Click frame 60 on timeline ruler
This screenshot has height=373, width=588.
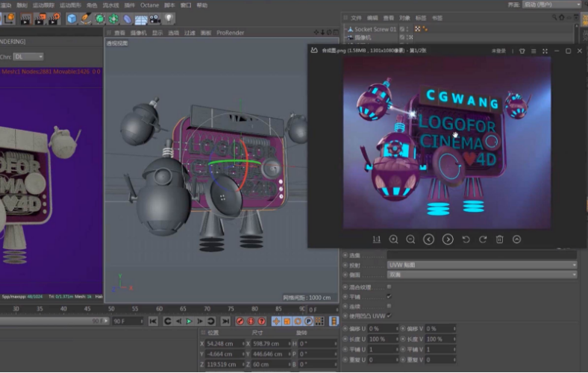(x=160, y=309)
